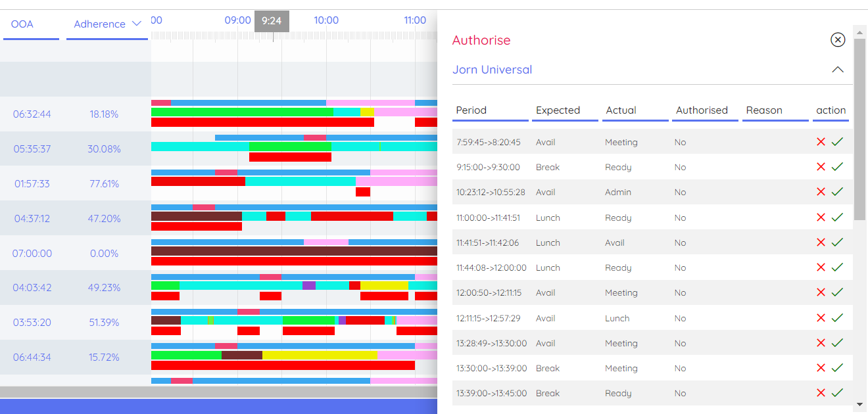
Task: Open the Adherence column dropdown arrow
Action: (x=137, y=24)
